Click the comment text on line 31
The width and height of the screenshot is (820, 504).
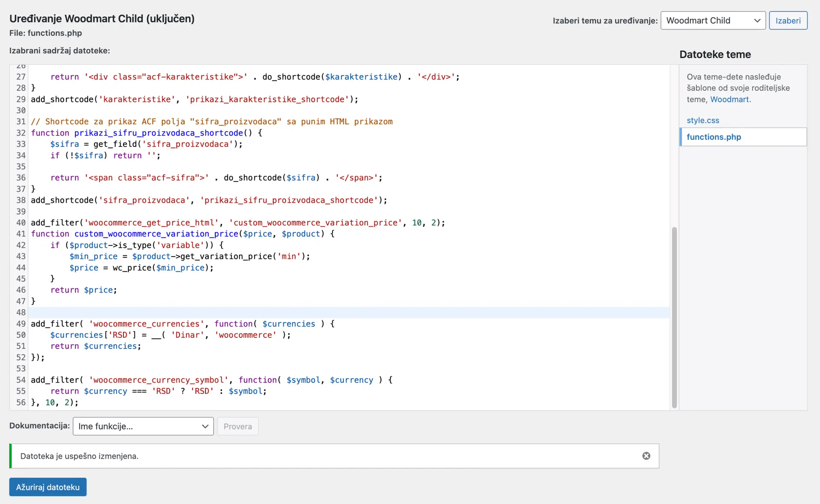[x=212, y=122]
